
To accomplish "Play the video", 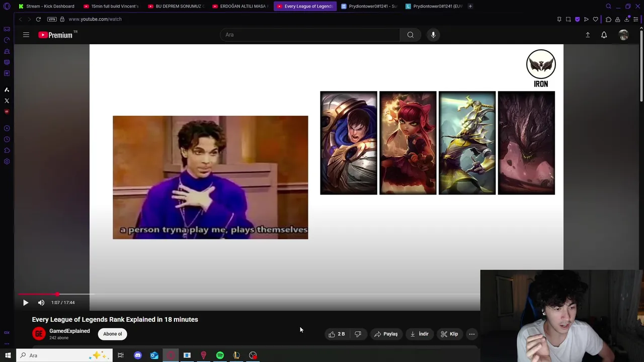I will 26,303.
